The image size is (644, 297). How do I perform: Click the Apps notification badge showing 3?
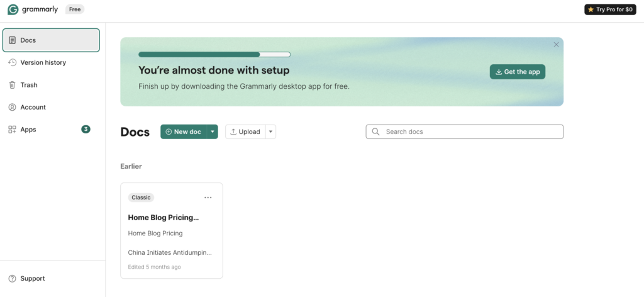pyautogui.click(x=86, y=130)
